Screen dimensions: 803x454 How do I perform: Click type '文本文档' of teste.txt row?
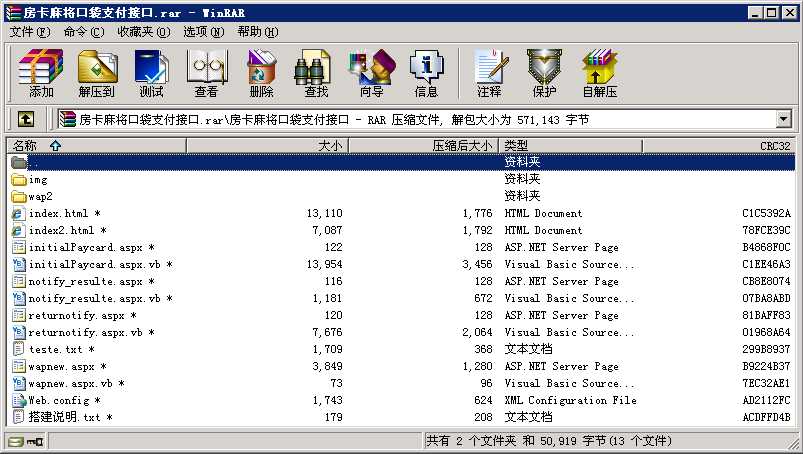(x=528, y=350)
